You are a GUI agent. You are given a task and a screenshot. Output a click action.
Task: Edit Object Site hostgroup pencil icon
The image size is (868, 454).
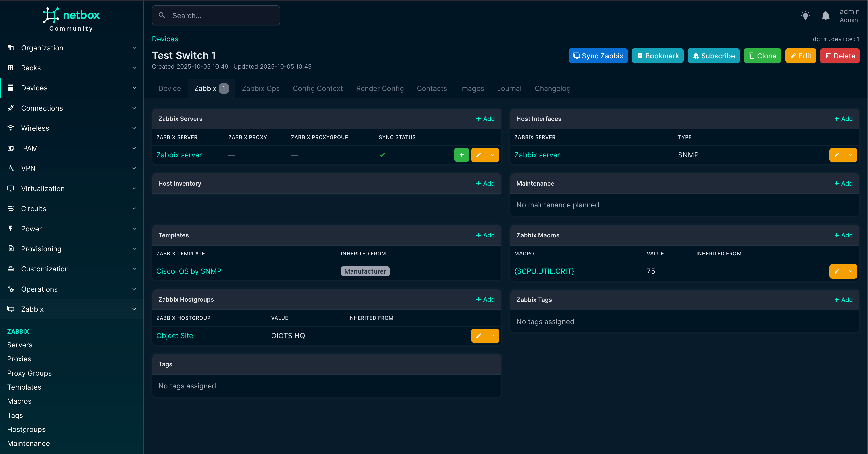[479, 335]
